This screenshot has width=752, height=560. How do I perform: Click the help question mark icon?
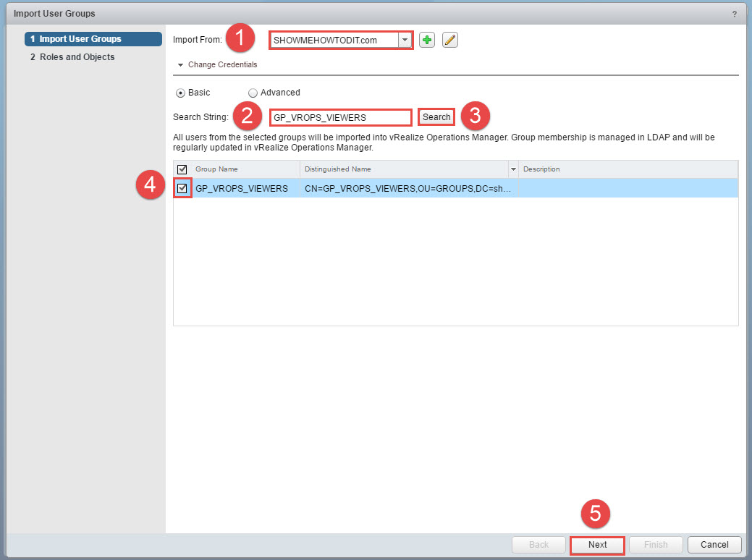tap(735, 14)
